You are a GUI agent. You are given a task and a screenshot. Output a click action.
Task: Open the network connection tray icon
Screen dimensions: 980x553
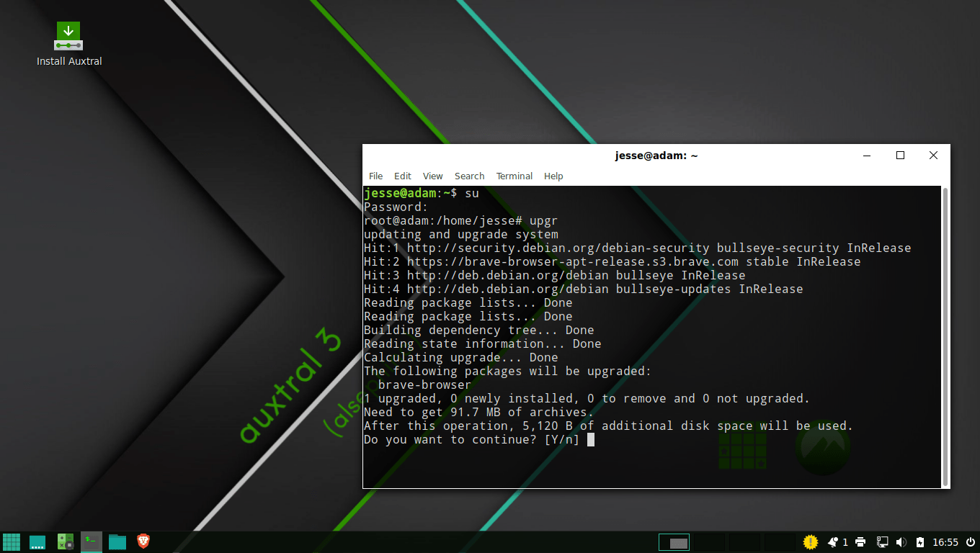(x=882, y=542)
